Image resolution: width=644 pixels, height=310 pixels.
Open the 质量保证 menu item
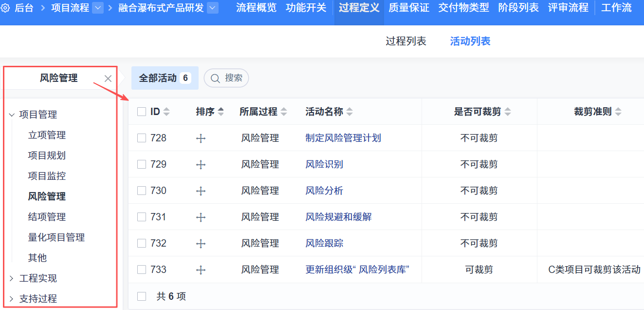click(x=409, y=8)
